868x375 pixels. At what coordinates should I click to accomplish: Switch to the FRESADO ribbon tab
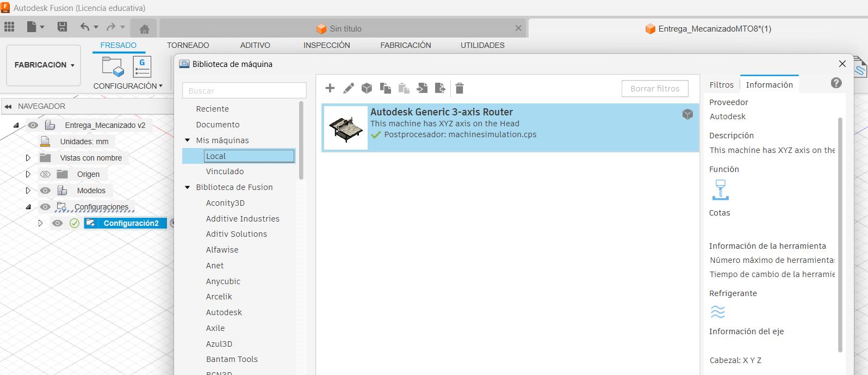point(119,45)
